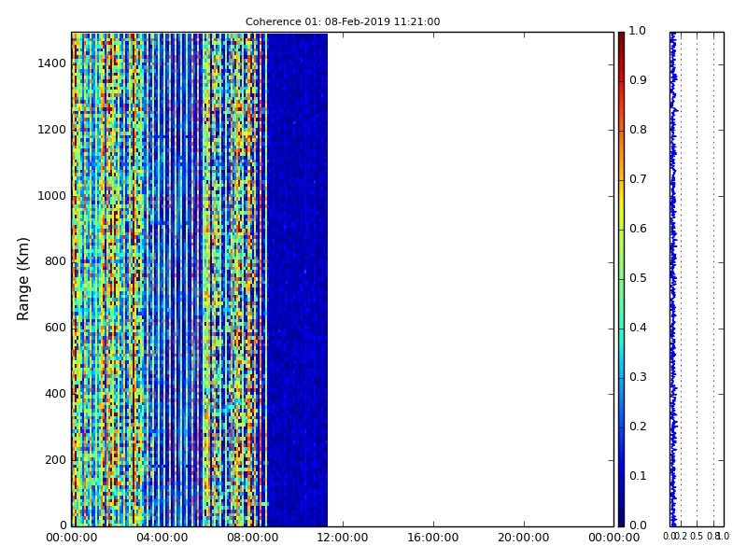Click the 12:00:00 time axis label

click(343, 538)
